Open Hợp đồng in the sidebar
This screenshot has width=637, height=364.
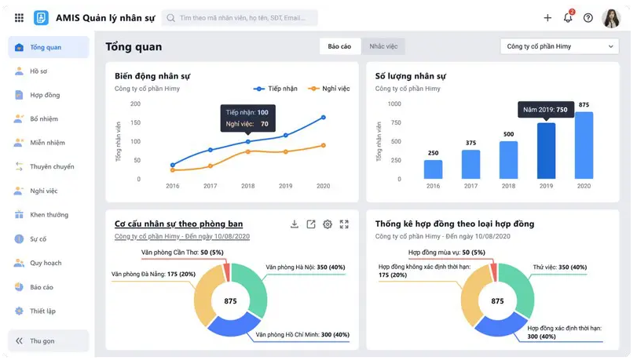45,95
